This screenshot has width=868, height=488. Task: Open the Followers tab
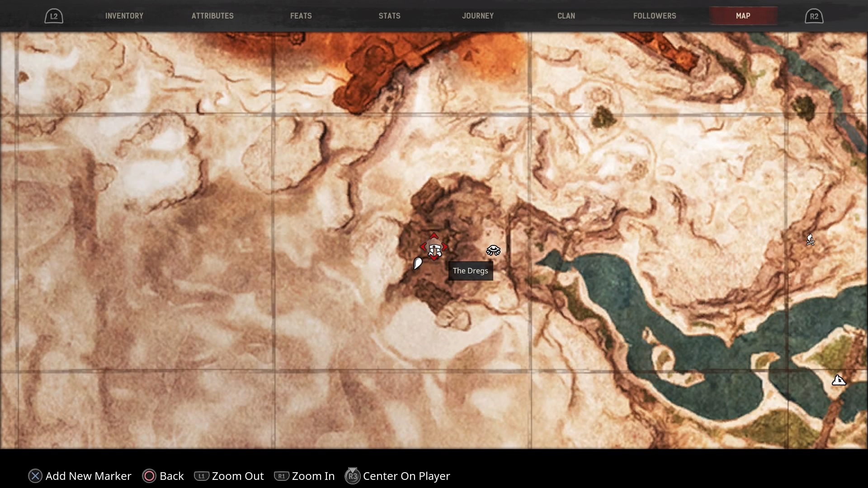pos(655,16)
